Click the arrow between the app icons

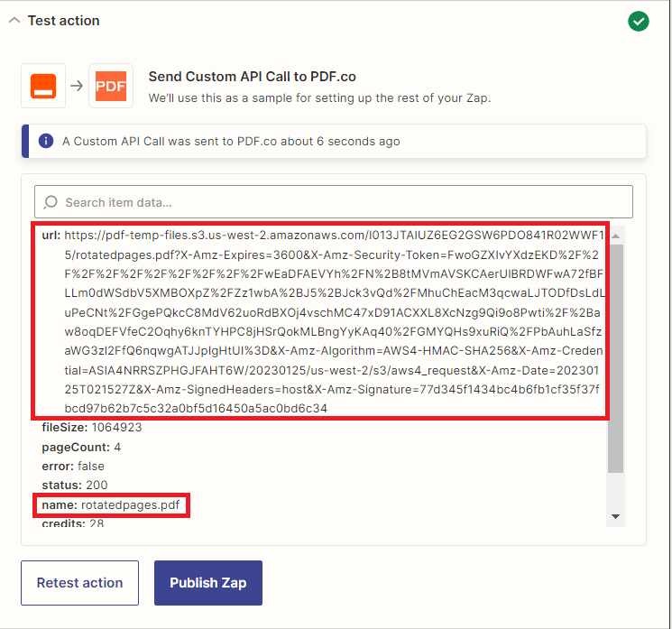(78, 86)
